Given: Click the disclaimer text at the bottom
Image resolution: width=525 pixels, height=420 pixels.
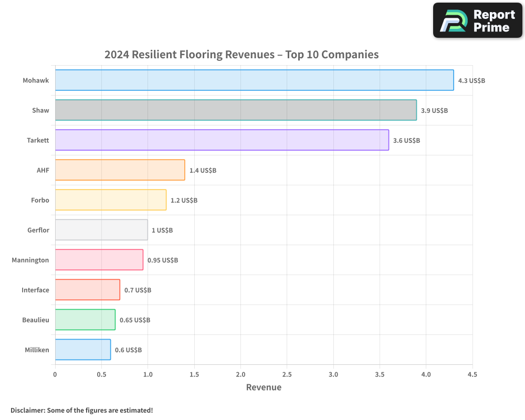Looking at the screenshot, I should tap(81, 410).
